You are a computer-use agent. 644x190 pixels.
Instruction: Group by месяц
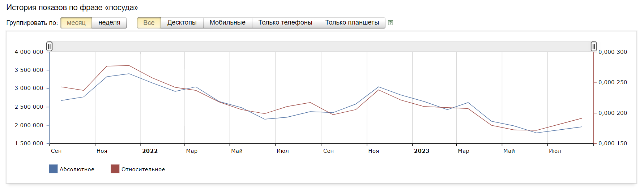[76, 23]
